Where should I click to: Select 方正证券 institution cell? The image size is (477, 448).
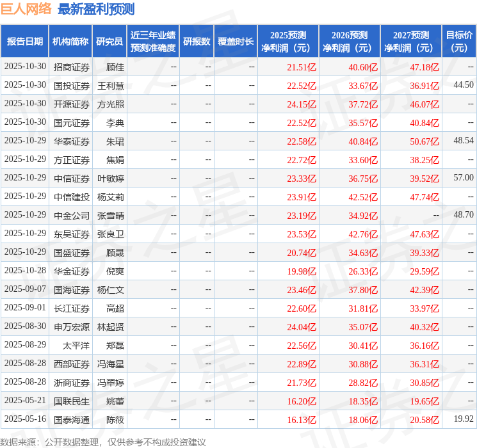click(72, 160)
